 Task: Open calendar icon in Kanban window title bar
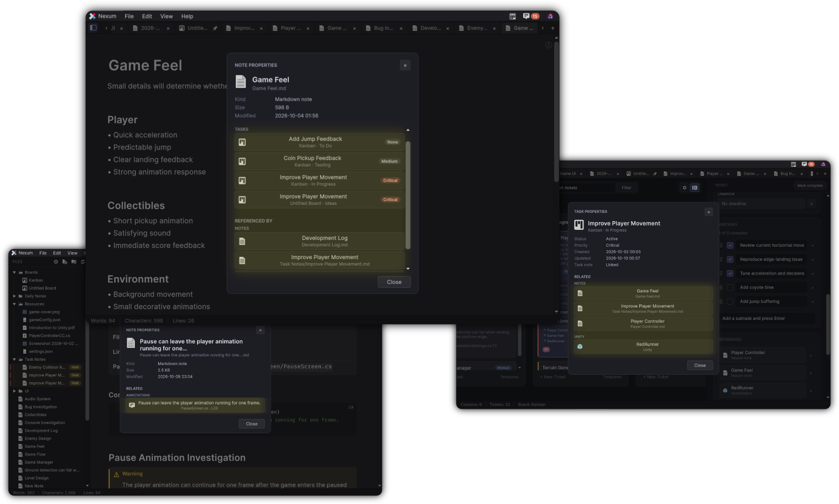click(x=793, y=164)
